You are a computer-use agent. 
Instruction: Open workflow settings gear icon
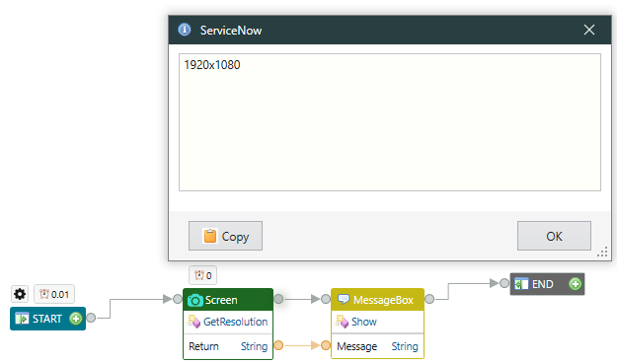[x=20, y=294]
